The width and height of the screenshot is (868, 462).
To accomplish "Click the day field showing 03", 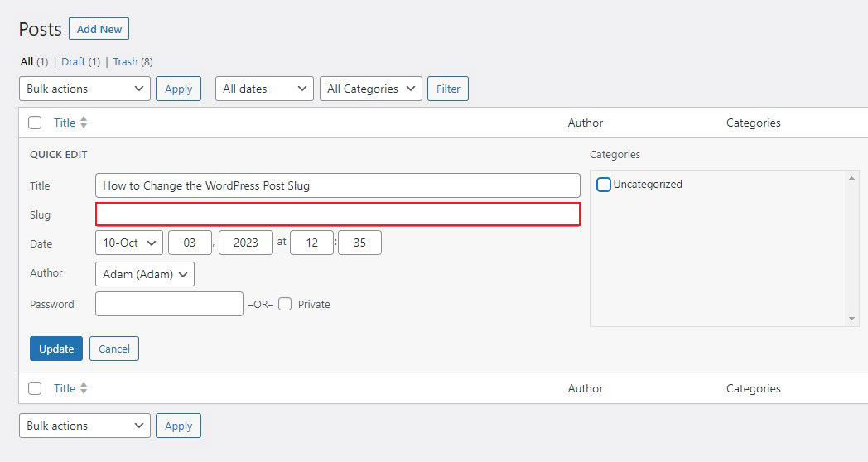I will [190, 243].
